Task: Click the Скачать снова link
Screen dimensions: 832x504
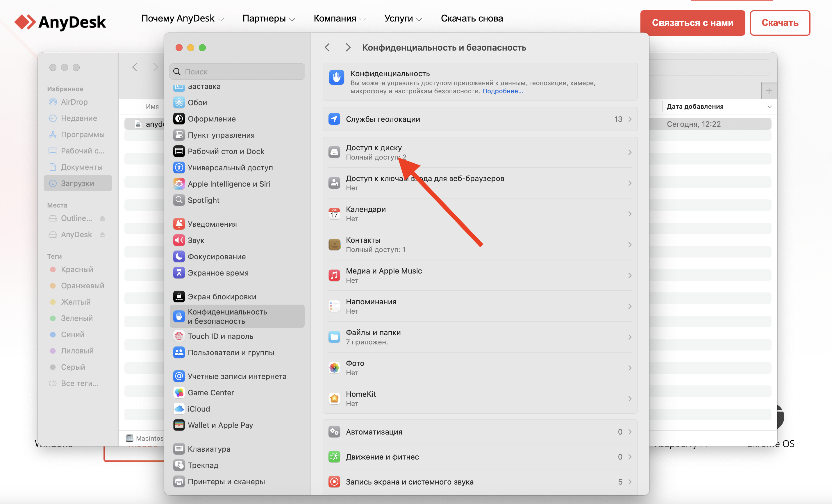Action: pos(472,19)
